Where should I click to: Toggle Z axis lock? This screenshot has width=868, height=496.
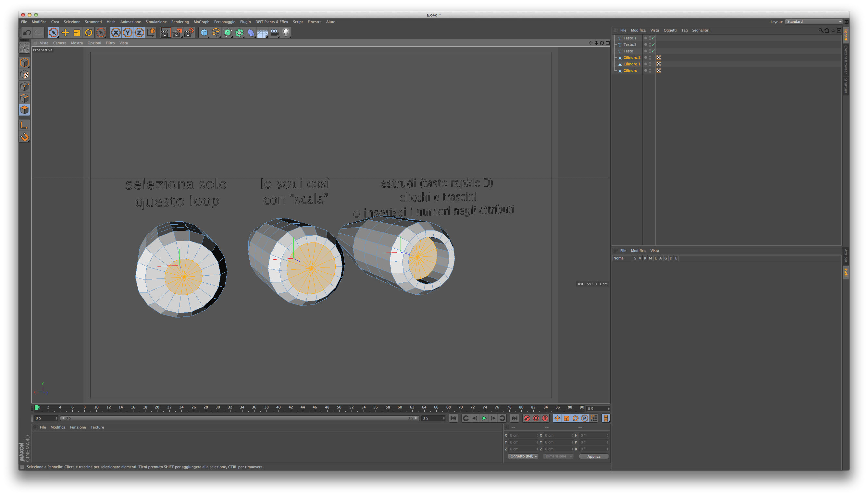(x=139, y=33)
